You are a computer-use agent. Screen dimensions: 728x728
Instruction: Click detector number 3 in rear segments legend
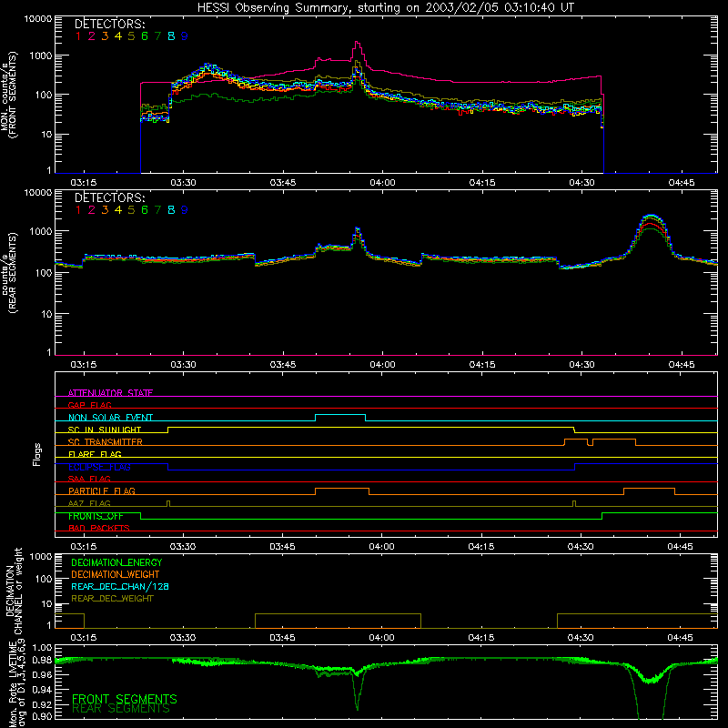point(105,210)
